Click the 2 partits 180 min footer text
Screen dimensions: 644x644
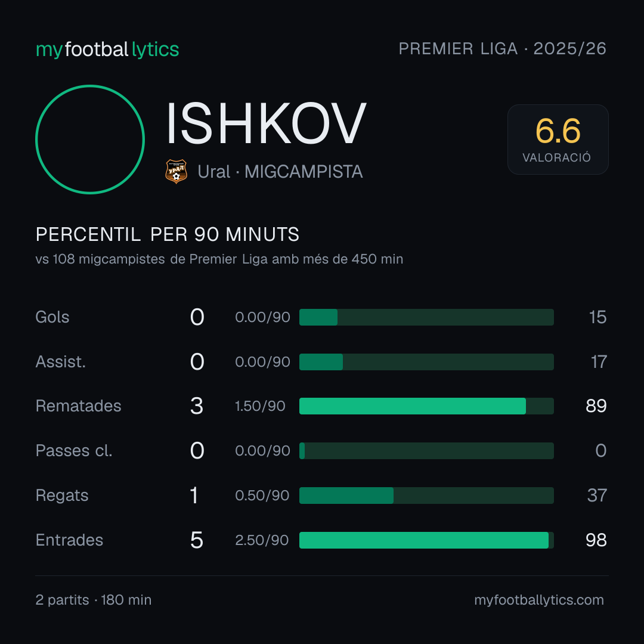(94, 600)
